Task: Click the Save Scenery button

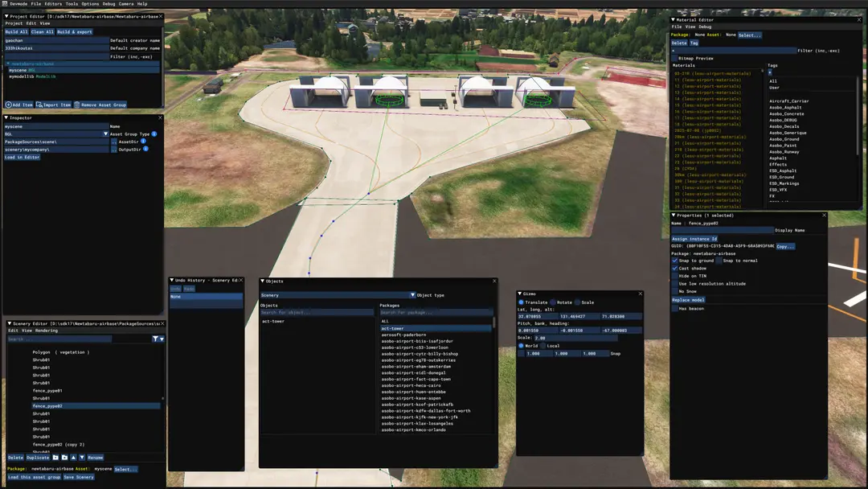Action: pos(78,477)
